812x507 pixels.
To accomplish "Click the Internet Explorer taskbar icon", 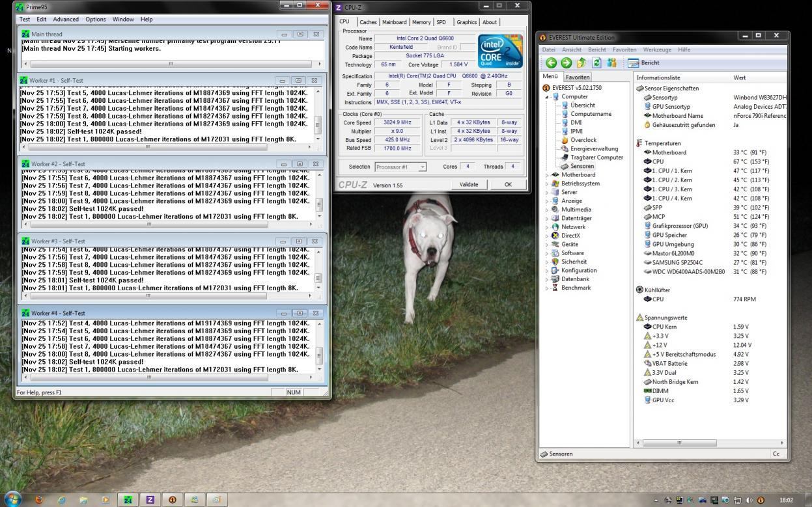I will pyautogui.click(x=62, y=500).
